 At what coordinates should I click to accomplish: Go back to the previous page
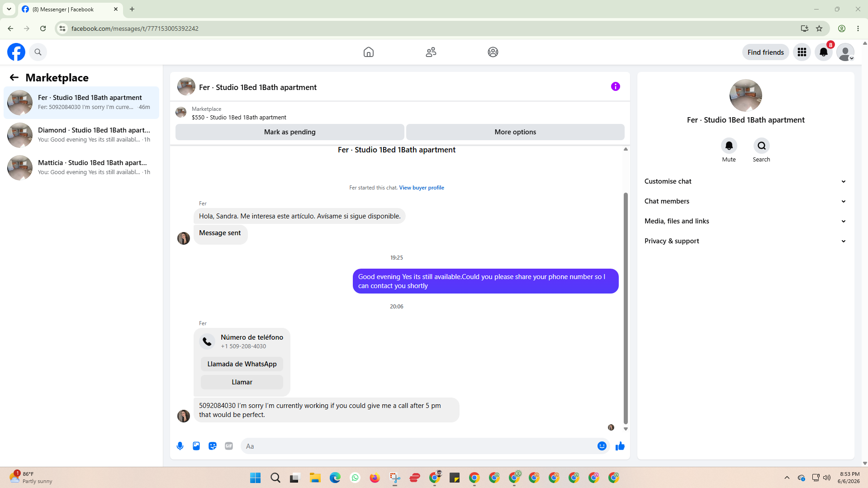(x=10, y=28)
